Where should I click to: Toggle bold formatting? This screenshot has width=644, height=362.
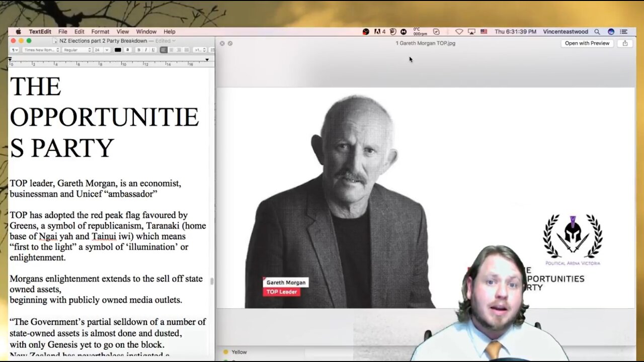(139, 50)
